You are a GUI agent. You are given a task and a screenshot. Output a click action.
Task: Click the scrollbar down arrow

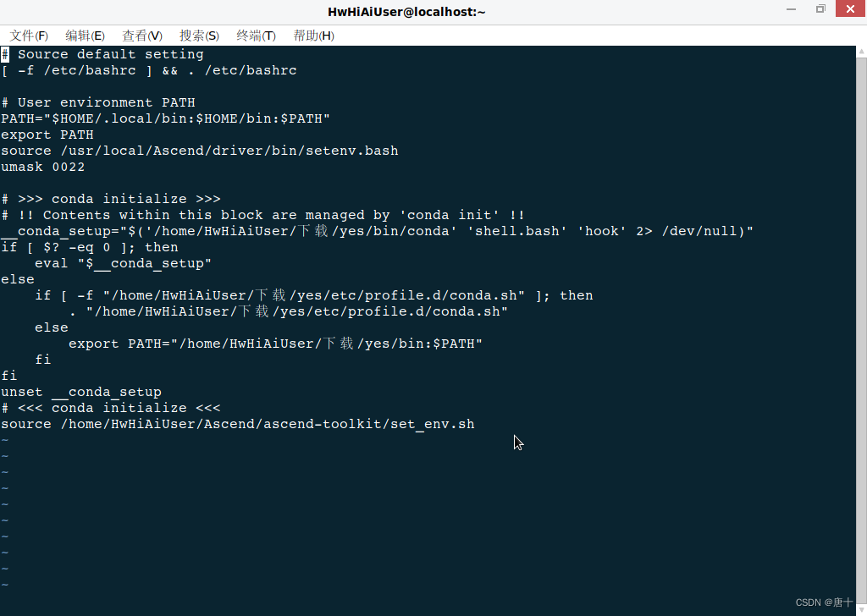(861, 610)
